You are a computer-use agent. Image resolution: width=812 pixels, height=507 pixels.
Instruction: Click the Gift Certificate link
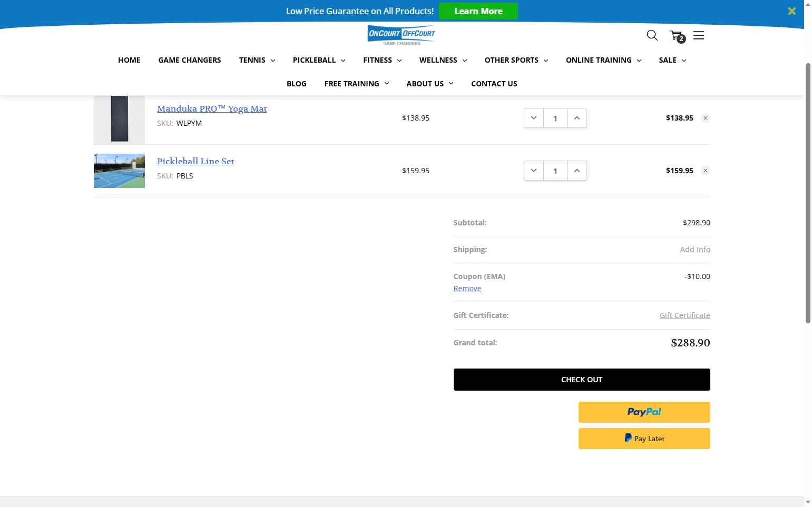[685, 315]
